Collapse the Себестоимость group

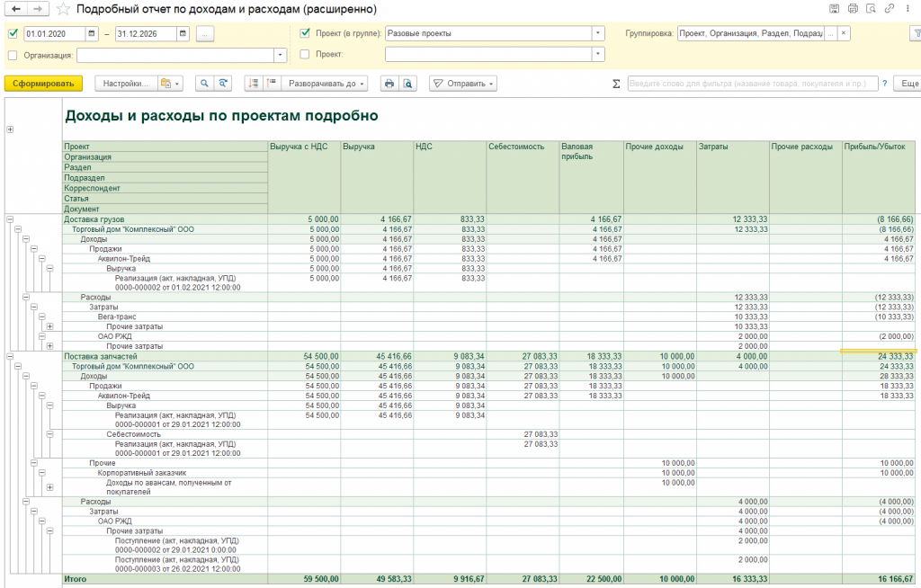(50, 434)
